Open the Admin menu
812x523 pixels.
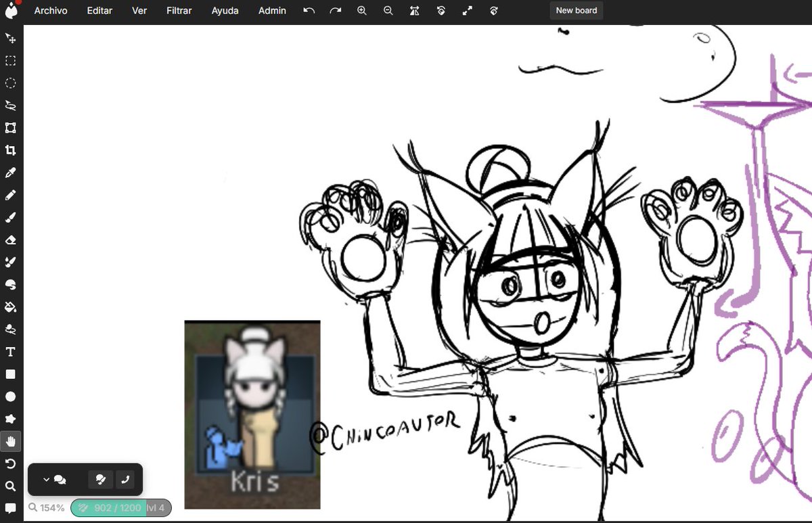tap(272, 11)
